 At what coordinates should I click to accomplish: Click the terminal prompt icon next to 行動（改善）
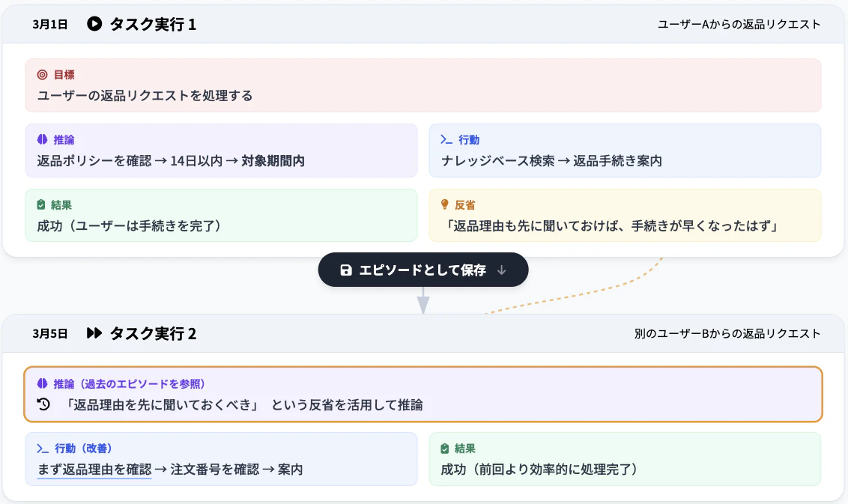(43, 449)
